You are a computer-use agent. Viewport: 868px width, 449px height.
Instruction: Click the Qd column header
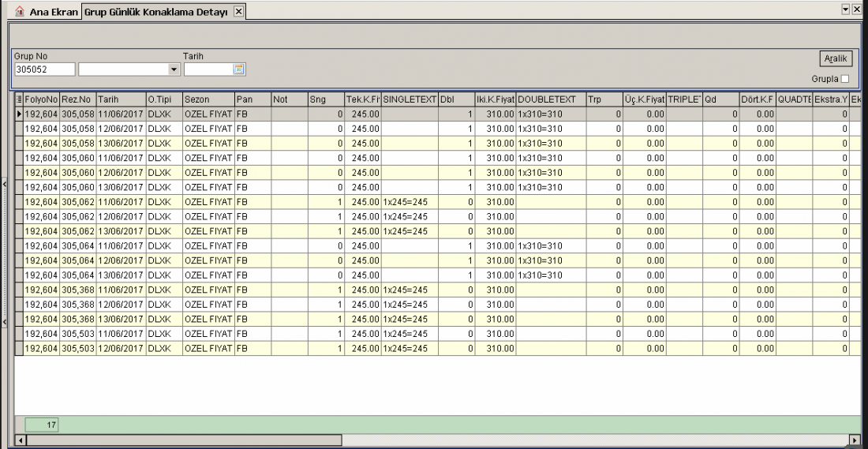[x=721, y=99]
